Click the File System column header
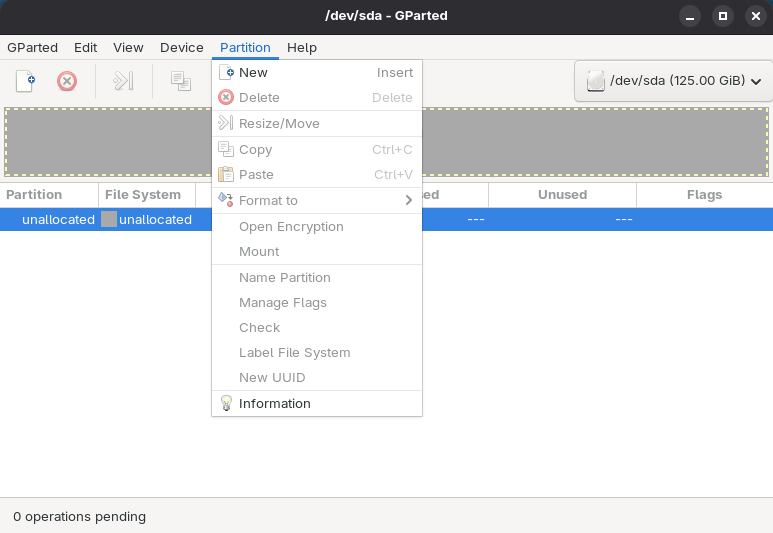Image resolution: width=773 pixels, height=533 pixels. 143,195
